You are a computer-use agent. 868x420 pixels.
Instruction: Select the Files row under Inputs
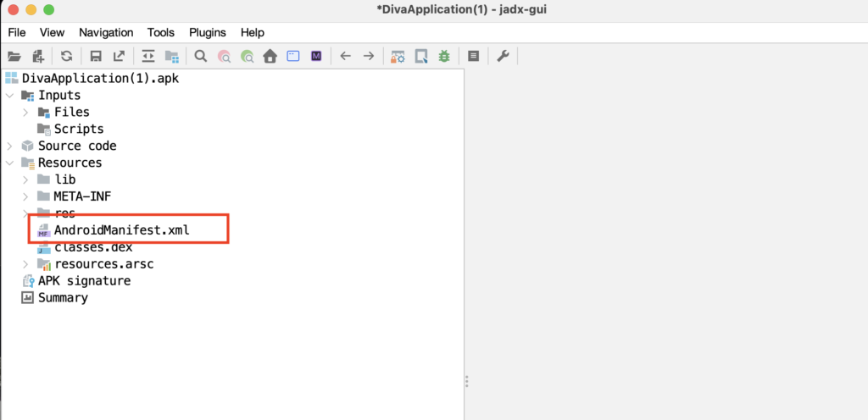click(x=63, y=112)
